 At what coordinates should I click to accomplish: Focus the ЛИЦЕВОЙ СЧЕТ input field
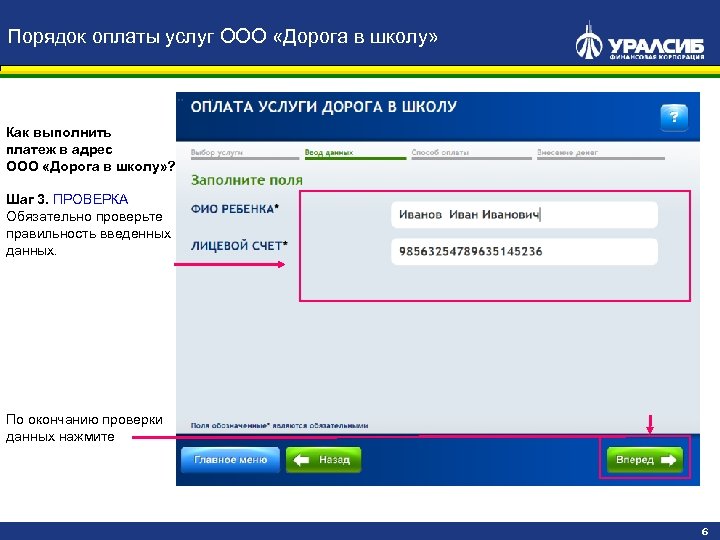click(524, 251)
